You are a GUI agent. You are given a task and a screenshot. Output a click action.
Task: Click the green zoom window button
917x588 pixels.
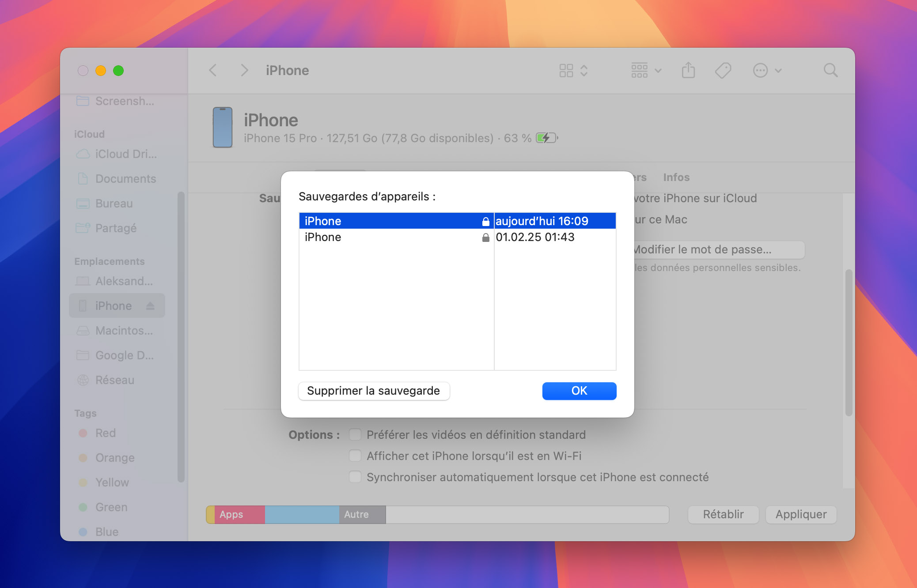pyautogui.click(x=118, y=71)
